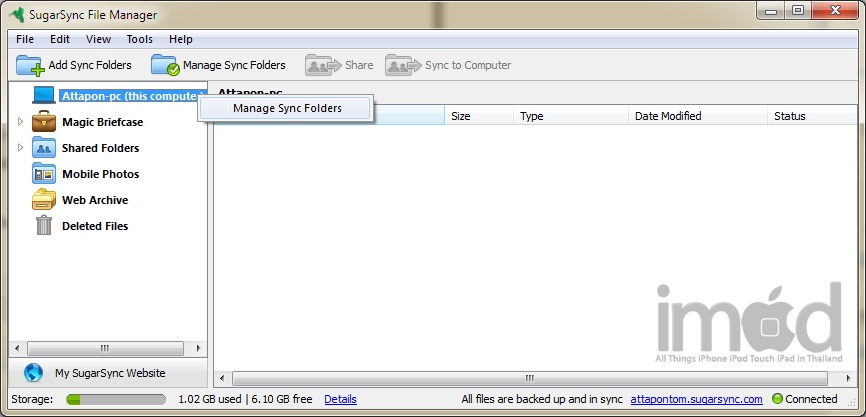Click the Add Sync Folders toolbar icon
This screenshot has width=866, height=417.
31,66
